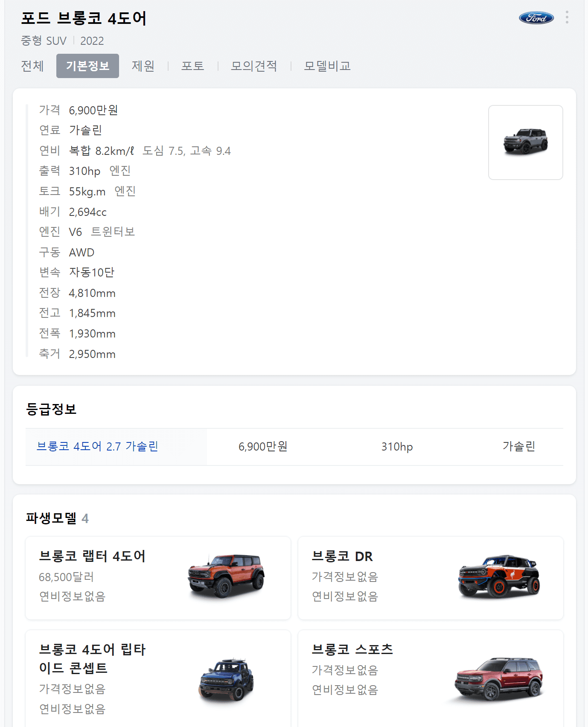Click the 4,810mm length value
588x727 pixels.
click(92, 293)
